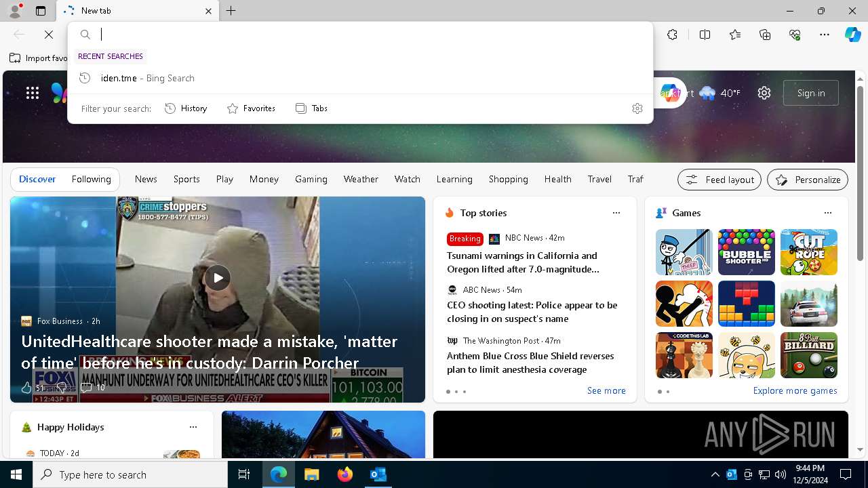868x488 pixels.
Task: Open the app launcher grid icon
Action: point(33,93)
